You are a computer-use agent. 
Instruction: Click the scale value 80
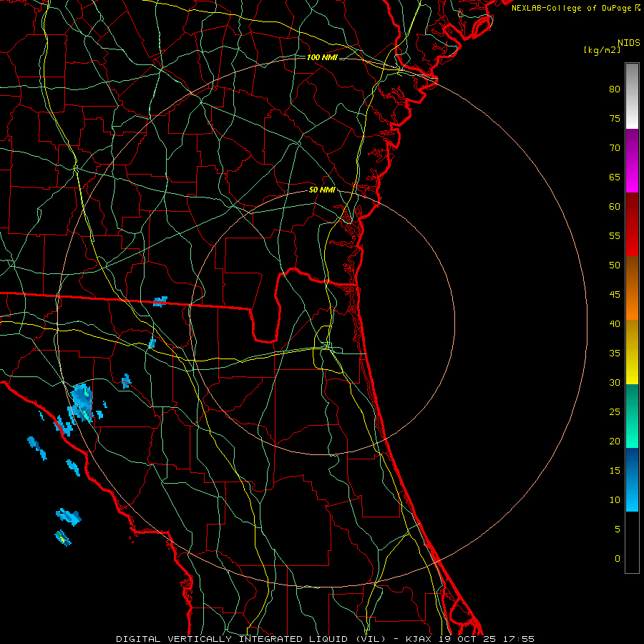(x=615, y=89)
